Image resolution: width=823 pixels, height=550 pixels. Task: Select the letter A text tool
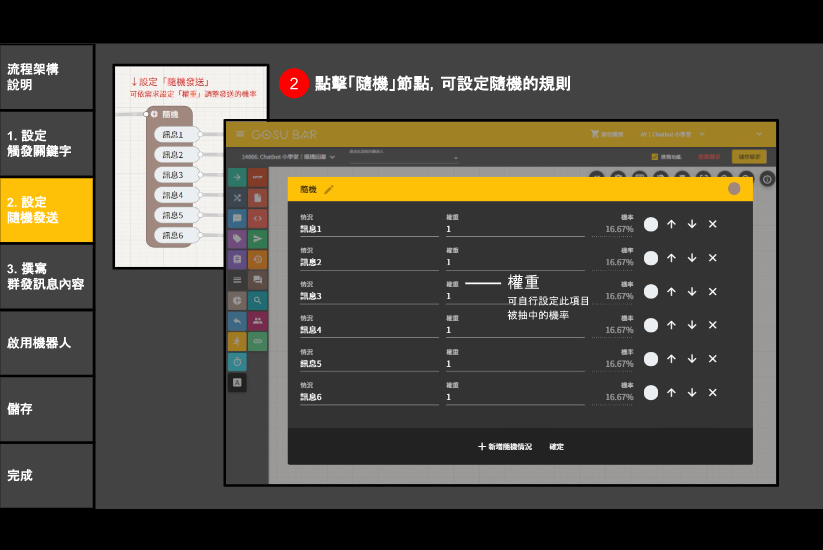237,382
